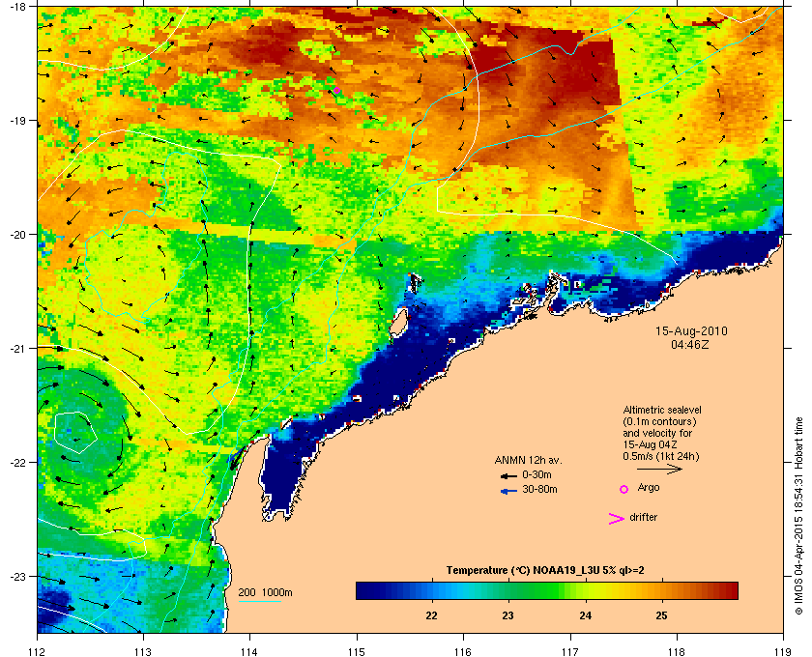Click the Temperature NOAA19_L3U colorbar title

(545, 571)
